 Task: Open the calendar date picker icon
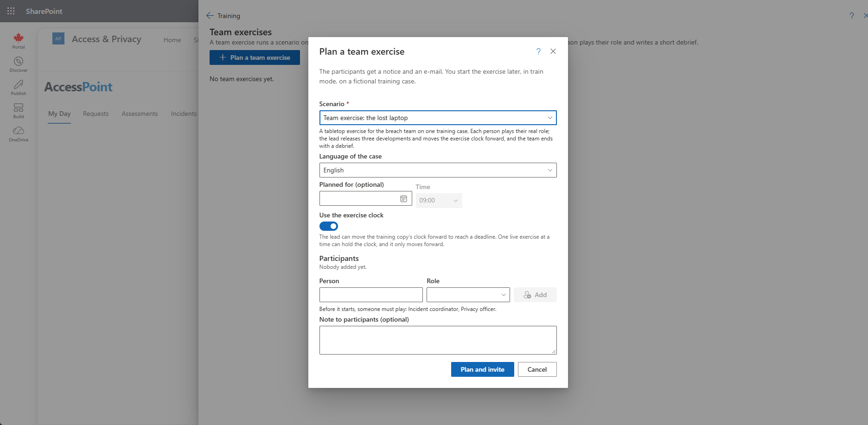tap(403, 199)
